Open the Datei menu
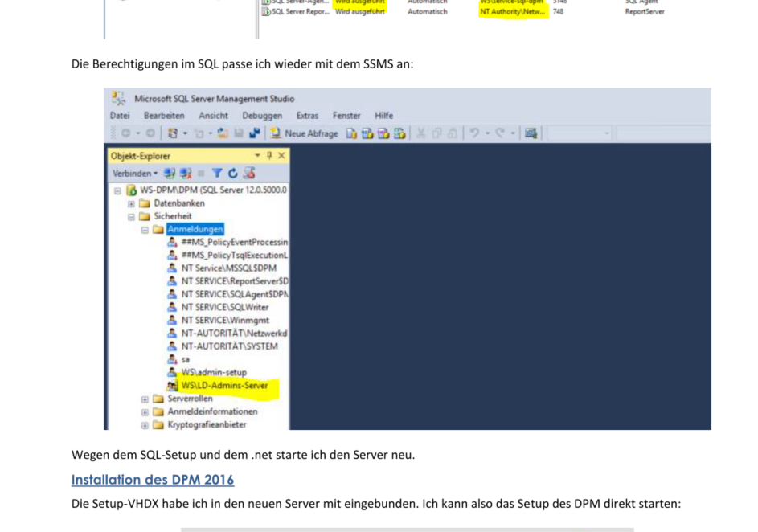Image resolution: width=758 pixels, height=532 pixels. pyautogui.click(x=120, y=116)
